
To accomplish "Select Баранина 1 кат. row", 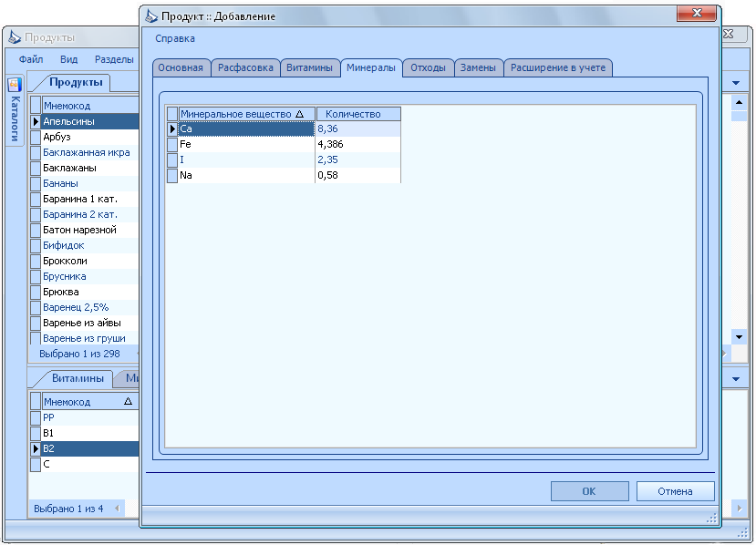I will tap(90, 199).
